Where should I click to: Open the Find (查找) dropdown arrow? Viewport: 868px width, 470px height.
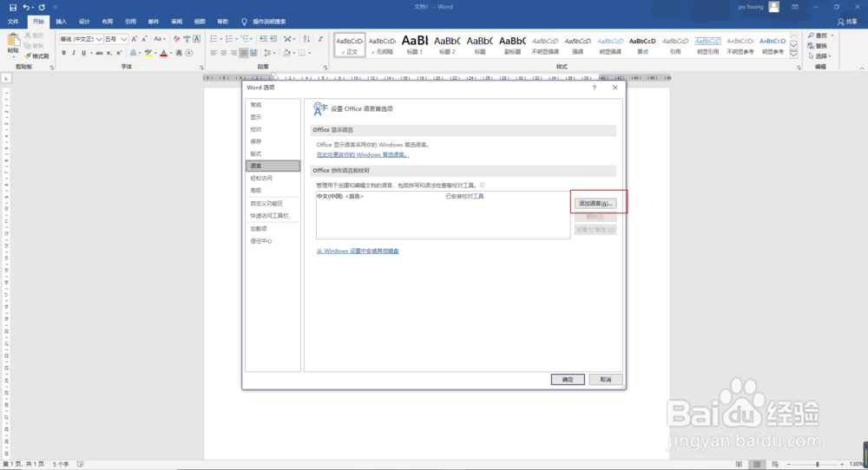(x=832, y=36)
